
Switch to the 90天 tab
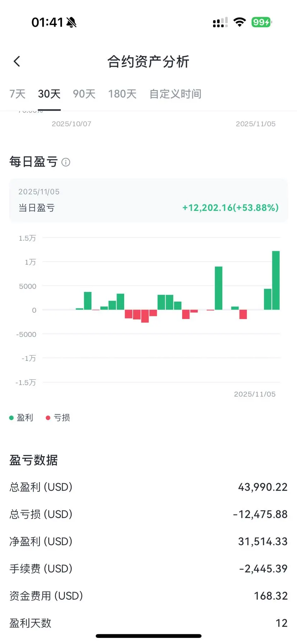pyautogui.click(x=84, y=94)
